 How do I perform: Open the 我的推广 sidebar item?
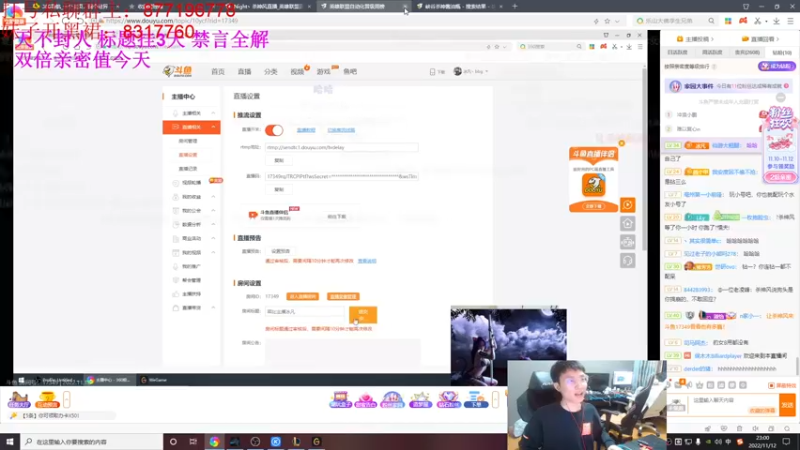click(191, 266)
